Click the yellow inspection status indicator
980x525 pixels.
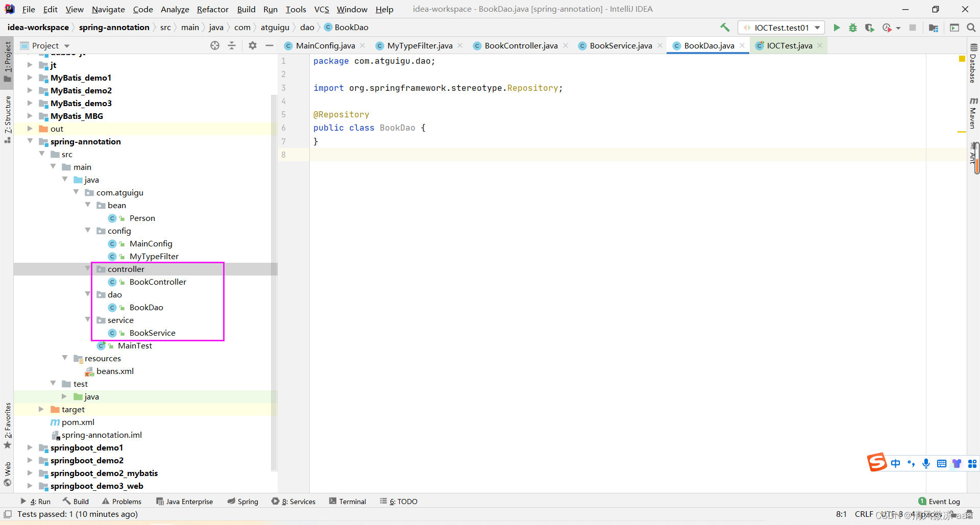coord(962,59)
